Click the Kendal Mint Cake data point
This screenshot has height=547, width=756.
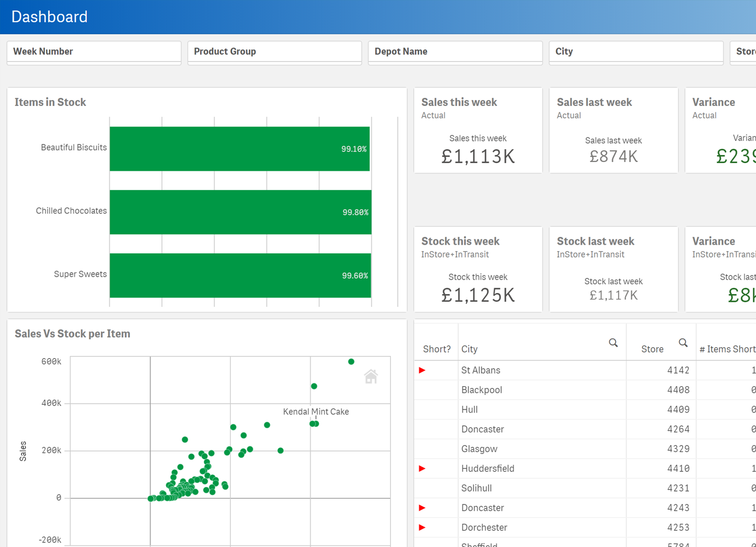coord(316,424)
